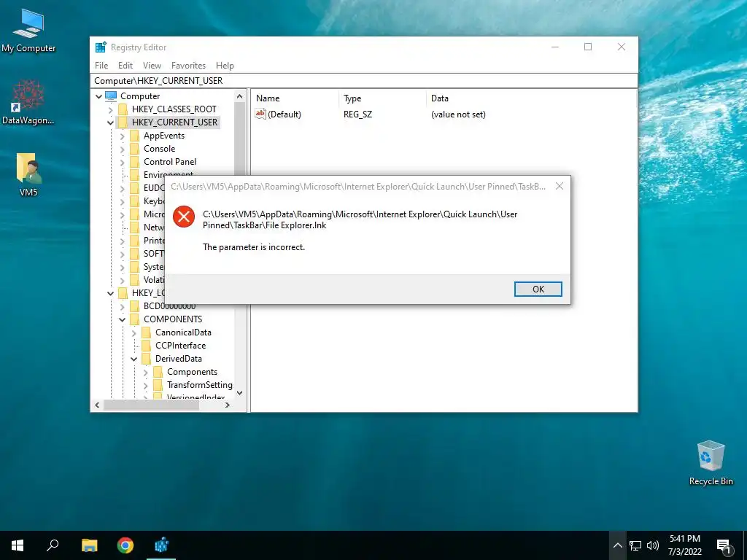Collapse HKEY_CURRENT_USER chevron
This screenshot has height=560, width=747.
click(x=111, y=122)
